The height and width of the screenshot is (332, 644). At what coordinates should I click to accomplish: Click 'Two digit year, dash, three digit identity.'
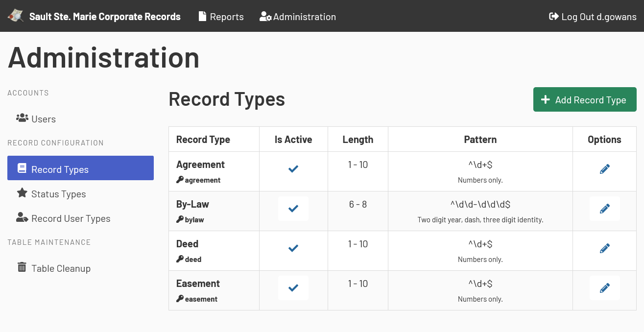click(x=480, y=220)
